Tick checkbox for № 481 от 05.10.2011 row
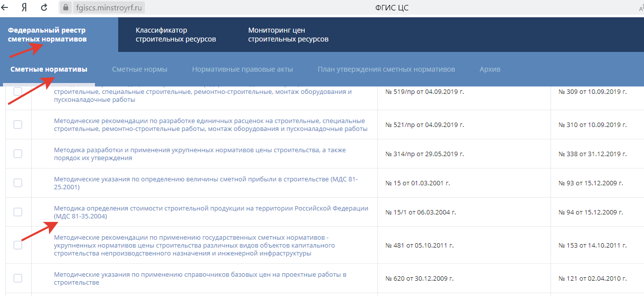Image resolution: width=644 pixels, height=296 pixels. (x=18, y=245)
